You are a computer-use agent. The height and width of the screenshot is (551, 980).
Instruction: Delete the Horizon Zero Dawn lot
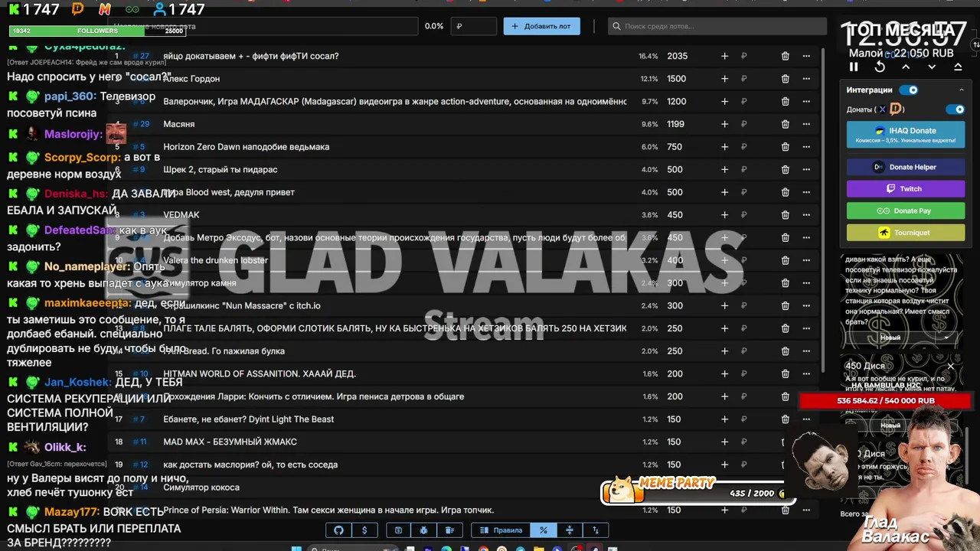tap(785, 147)
